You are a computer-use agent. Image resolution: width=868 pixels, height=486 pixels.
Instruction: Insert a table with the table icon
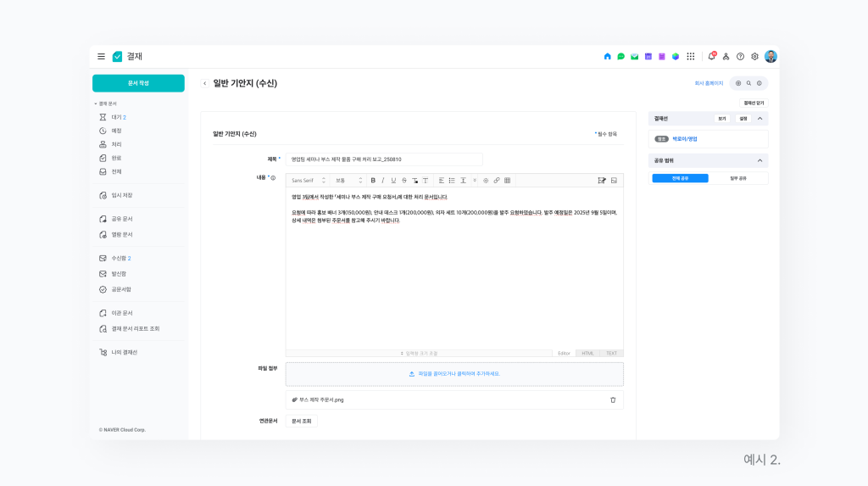tap(508, 180)
